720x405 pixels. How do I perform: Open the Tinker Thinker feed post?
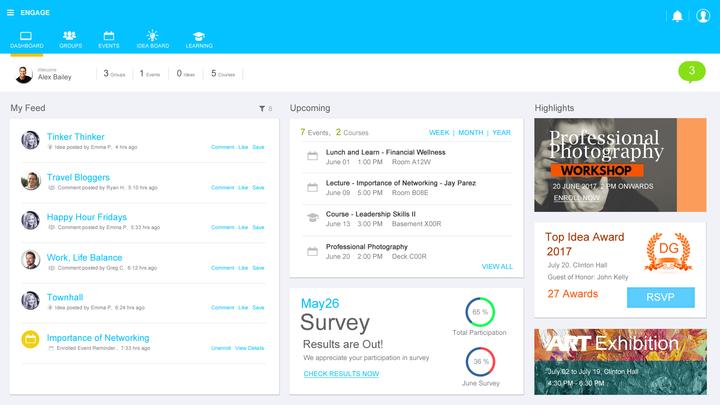coord(75,137)
